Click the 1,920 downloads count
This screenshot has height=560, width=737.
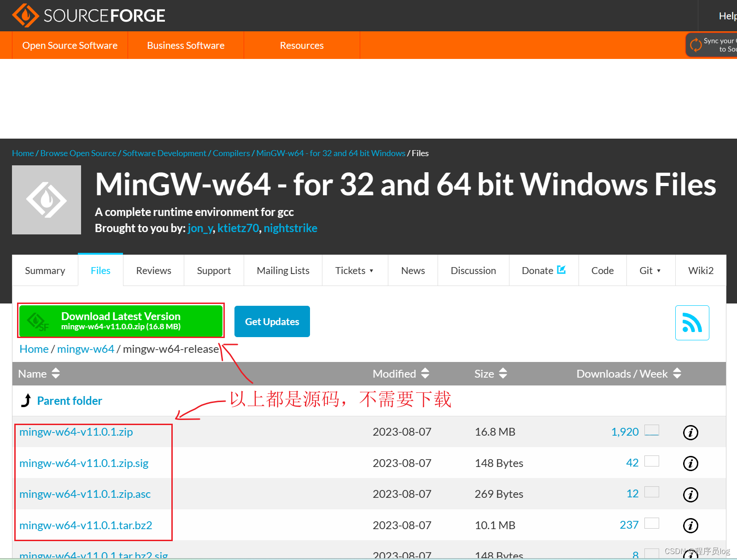(625, 432)
